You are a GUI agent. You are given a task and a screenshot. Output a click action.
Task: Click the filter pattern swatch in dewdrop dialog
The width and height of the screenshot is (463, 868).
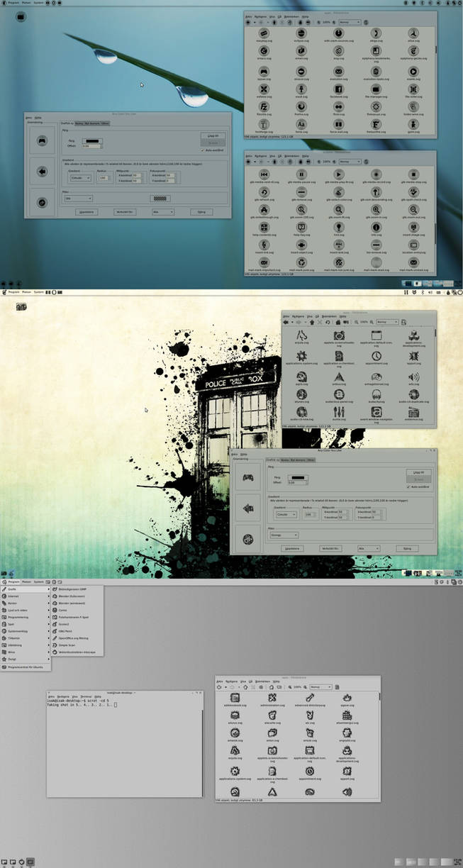point(160,199)
